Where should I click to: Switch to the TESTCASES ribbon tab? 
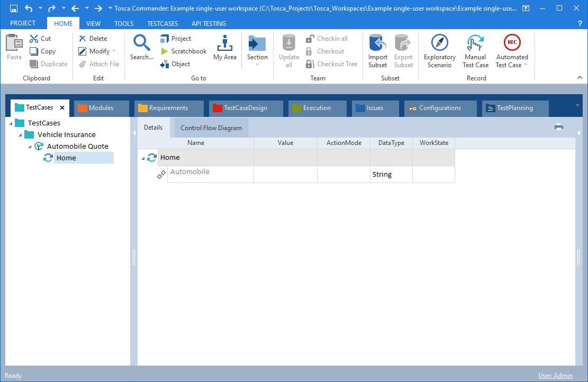coord(162,23)
